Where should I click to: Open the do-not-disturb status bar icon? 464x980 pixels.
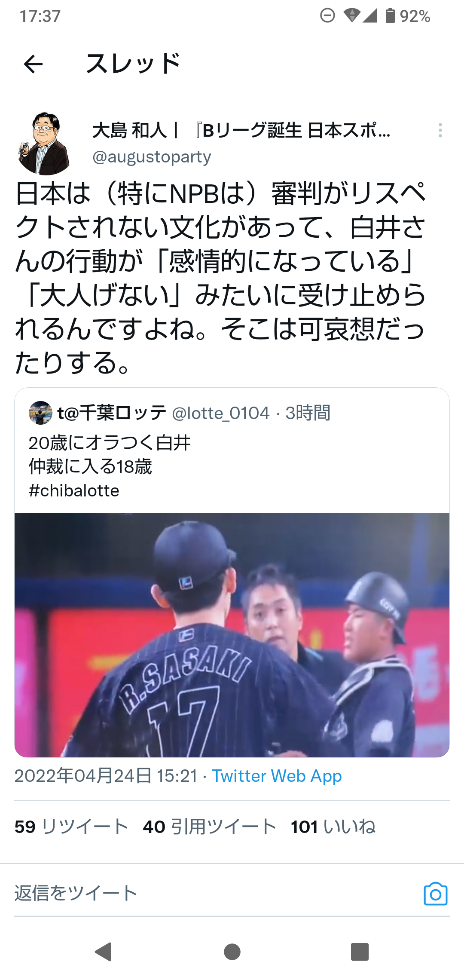327,16
